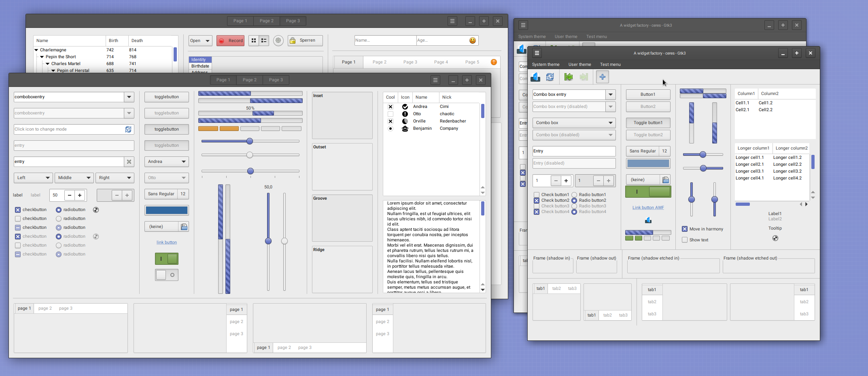
Task: Click the solid blue color swatch button
Action: (167, 210)
